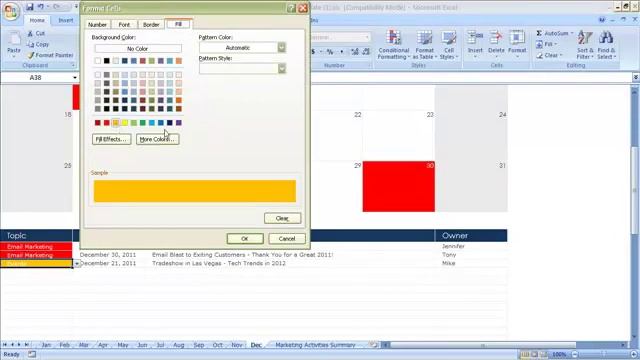Switch to the Dec sheet tab
Screen dimensions: 640x360
click(x=256, y=345)
